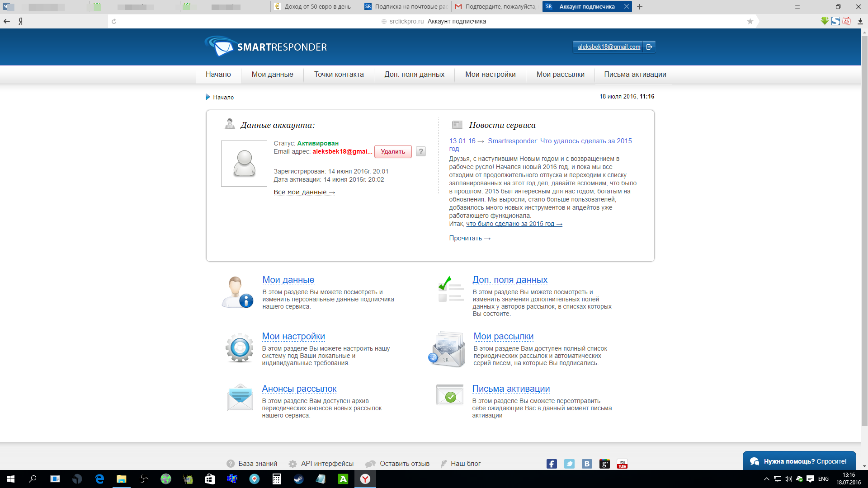The height and width of the screenshot is (488, 868).
Task: Open Microsoft Edge from taskbar
Action: tap(99, 479)
